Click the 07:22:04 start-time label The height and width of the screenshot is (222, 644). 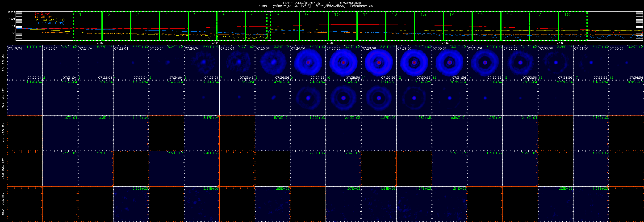click(x=121, y=49)
